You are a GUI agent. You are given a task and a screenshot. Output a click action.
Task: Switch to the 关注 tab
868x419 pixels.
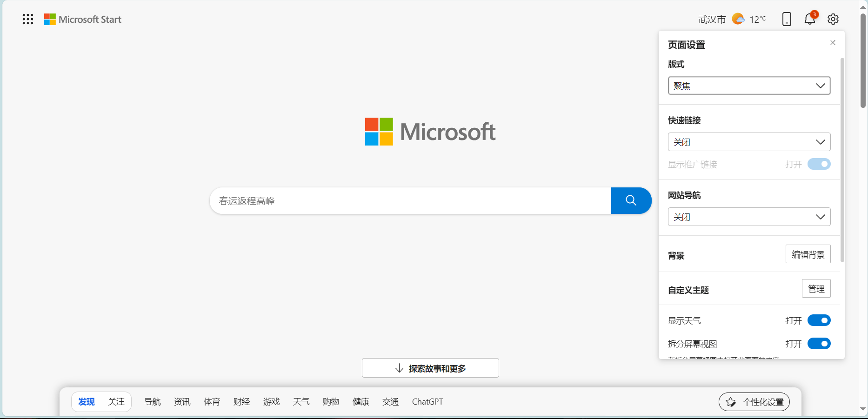coord(116,402)
